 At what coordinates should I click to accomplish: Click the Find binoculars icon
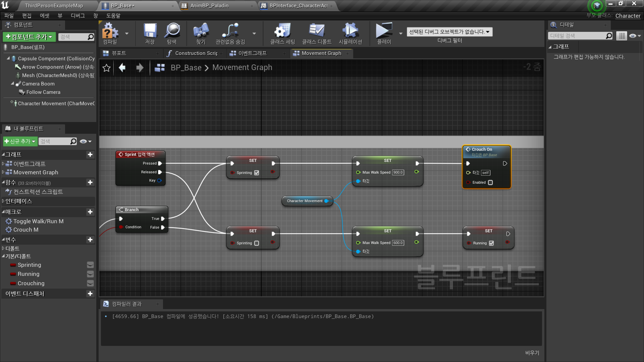[x=201, y=32]
